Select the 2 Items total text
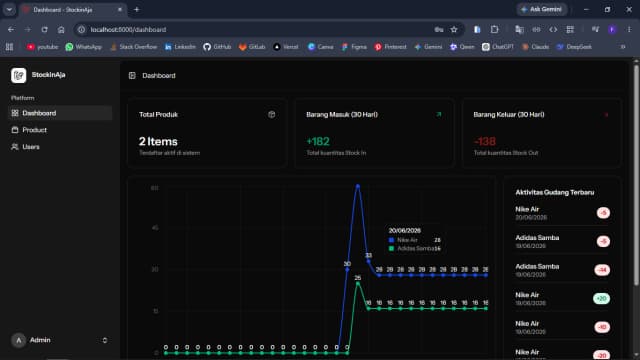This screenshot has height=360, width=640. click(x=158, y=141)
